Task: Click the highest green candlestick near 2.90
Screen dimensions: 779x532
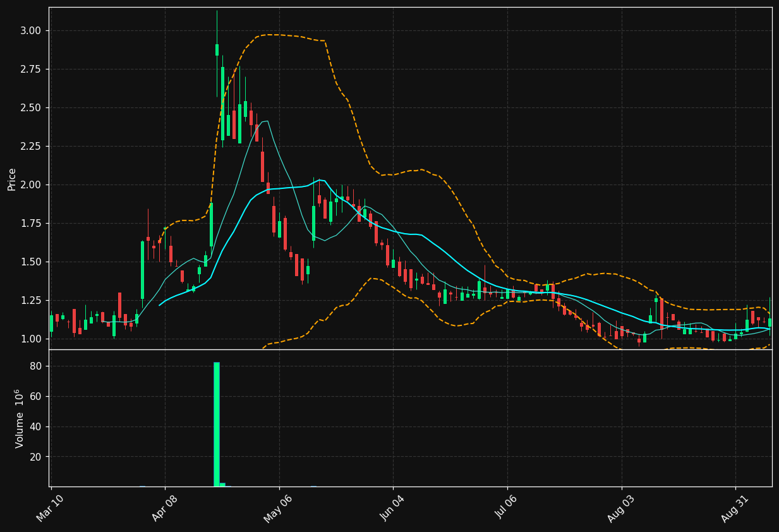Action: 217,50
